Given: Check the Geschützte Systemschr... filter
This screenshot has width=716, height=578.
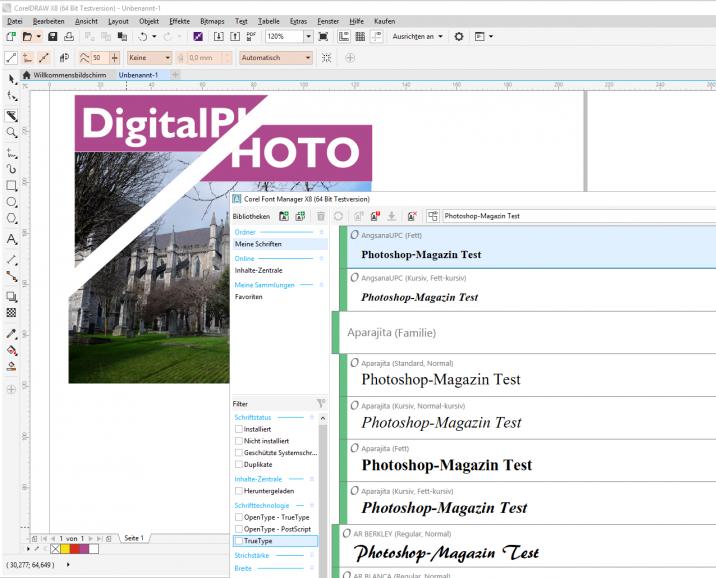Looking at the screenshot, I should pos(238,453).
